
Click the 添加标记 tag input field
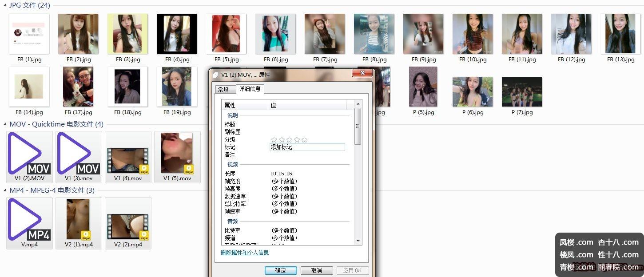point(307,147)
